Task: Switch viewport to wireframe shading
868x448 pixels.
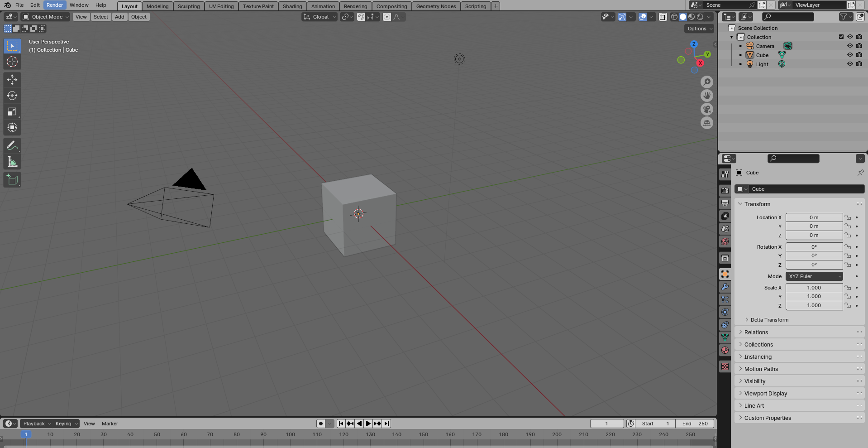Action: (673, 17)
